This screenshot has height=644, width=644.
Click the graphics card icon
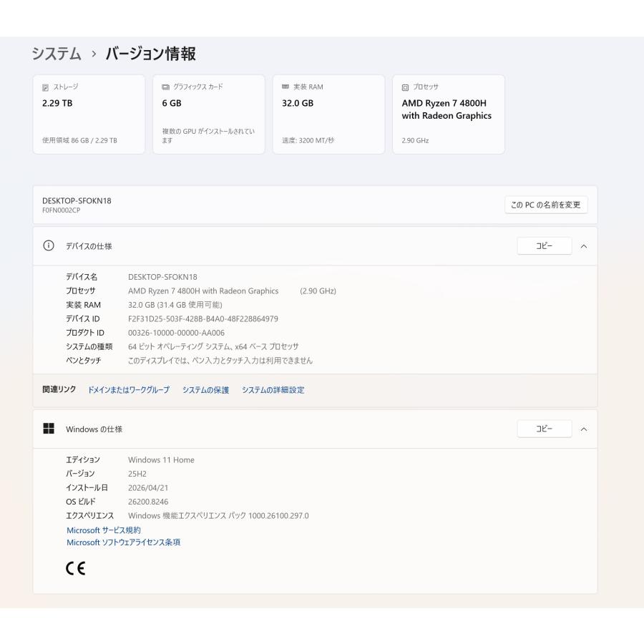click(165, 87)
